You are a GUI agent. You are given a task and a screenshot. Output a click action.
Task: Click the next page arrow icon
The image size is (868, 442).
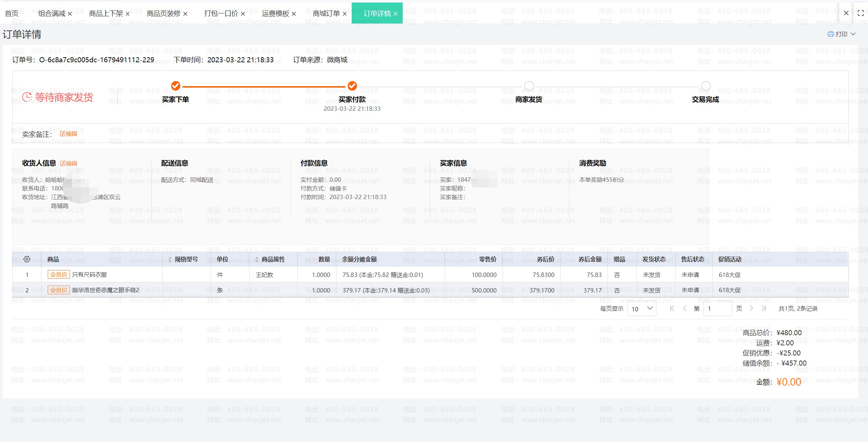(x=751, y=308)
